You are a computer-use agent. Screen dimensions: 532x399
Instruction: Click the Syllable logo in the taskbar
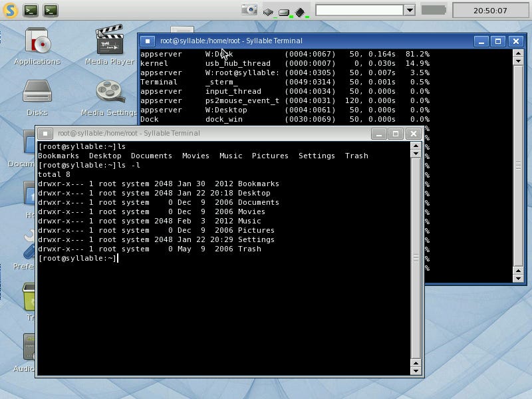(9, 9)
